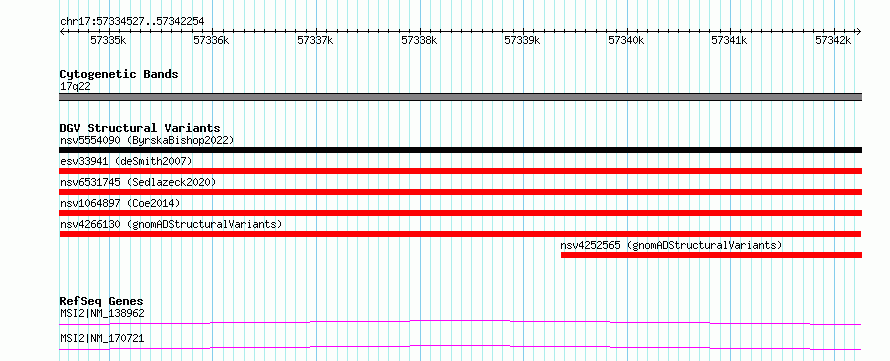
Task: Click the RefSeq Genes track title
Action: [102, 301]
